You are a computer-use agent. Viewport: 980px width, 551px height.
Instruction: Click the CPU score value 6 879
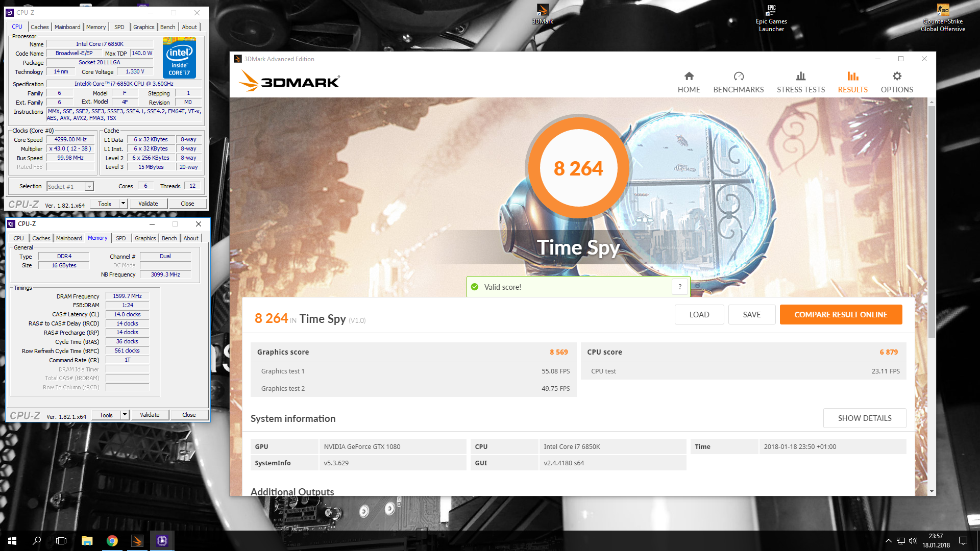click(889, 352)
